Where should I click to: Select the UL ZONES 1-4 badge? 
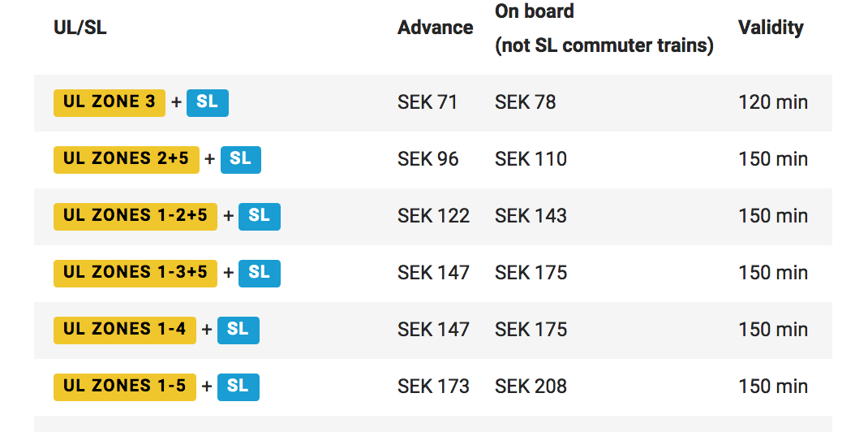pos(125,330)
